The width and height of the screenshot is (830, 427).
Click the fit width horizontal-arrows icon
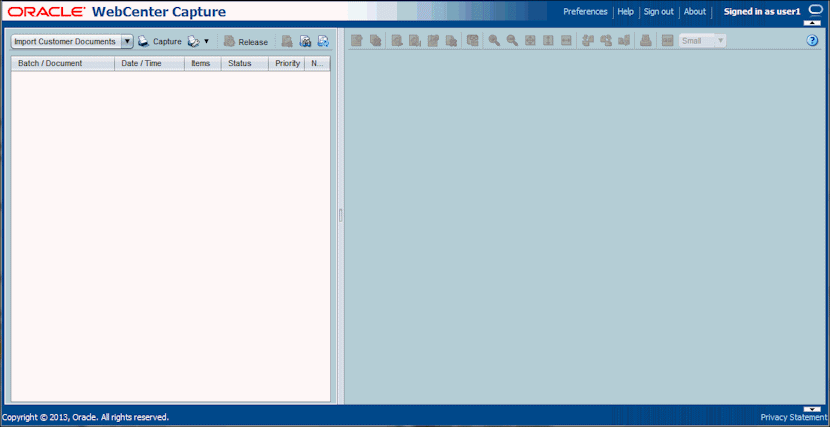pyautogui.click(x=566, y=40)
